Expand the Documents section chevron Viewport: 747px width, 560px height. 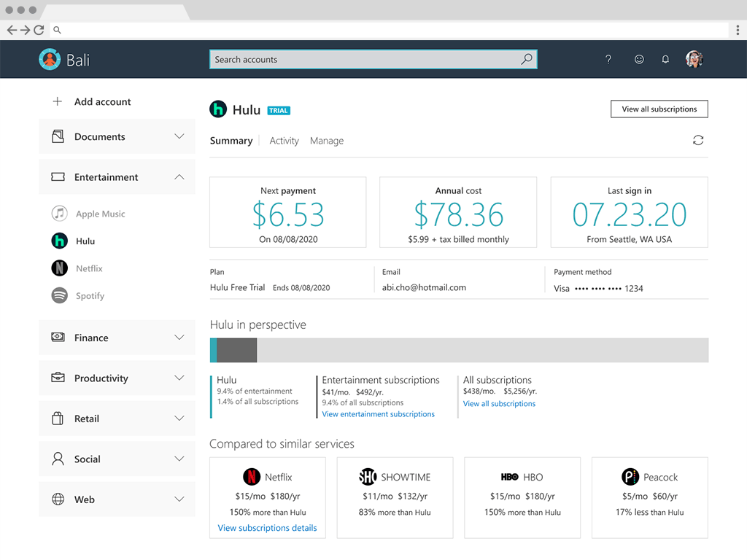click(179, 136)
